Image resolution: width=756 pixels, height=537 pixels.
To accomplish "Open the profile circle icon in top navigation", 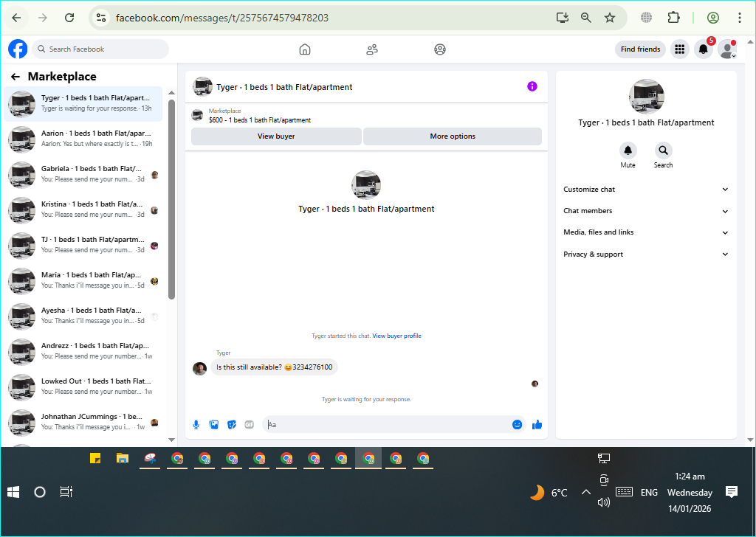I will point(440,49).
